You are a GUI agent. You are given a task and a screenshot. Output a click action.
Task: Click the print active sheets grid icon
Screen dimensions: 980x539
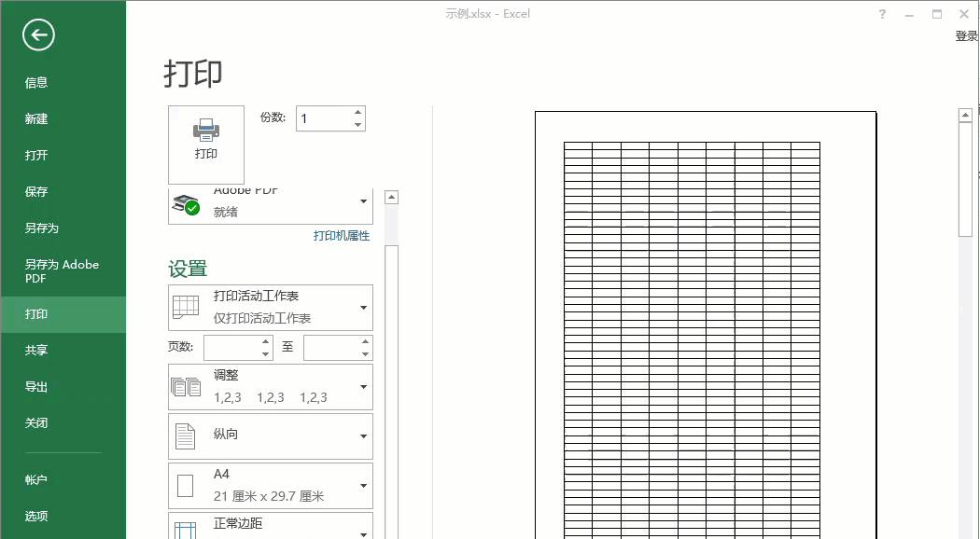(x=187, y=307)
